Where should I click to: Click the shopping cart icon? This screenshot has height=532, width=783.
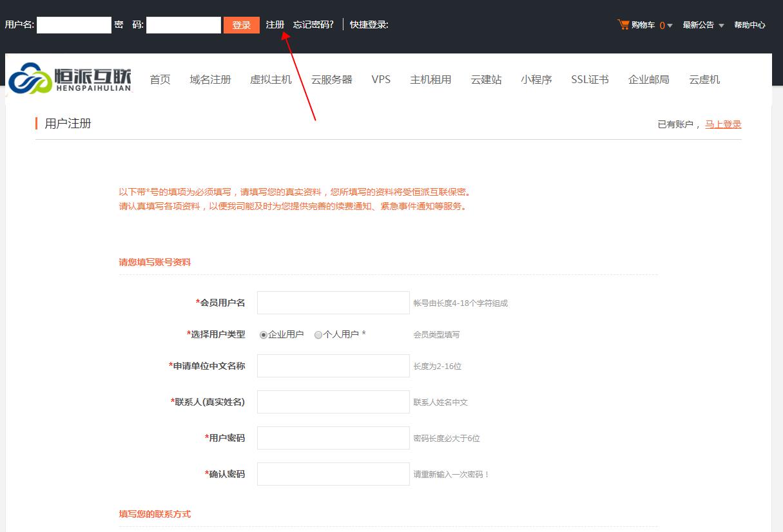tap(623, 24)
